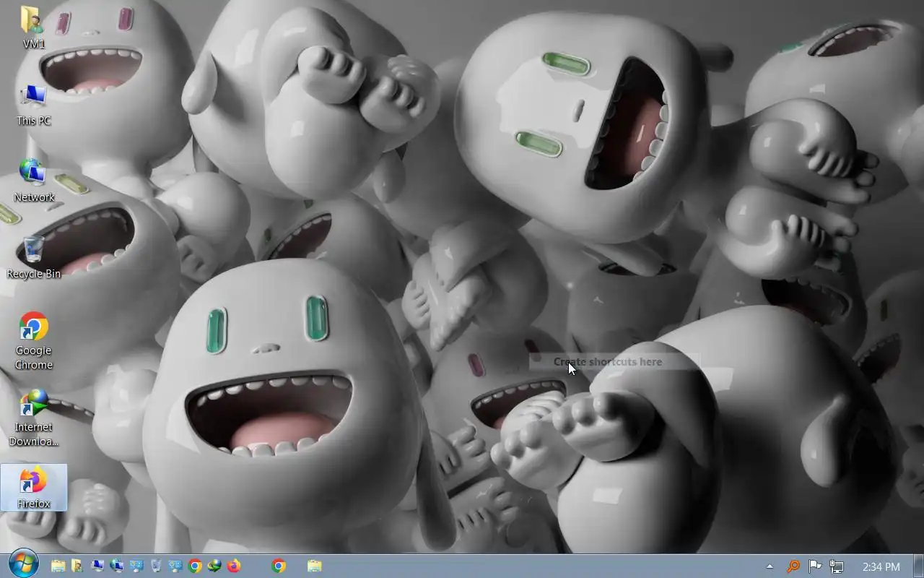This screenshot has height=578, width=924.
Task: Open the rightmost folder icon in the taskbar
Action: 315,566
